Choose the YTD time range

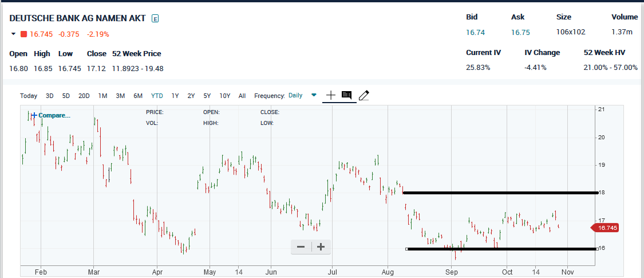coord(157,96)
